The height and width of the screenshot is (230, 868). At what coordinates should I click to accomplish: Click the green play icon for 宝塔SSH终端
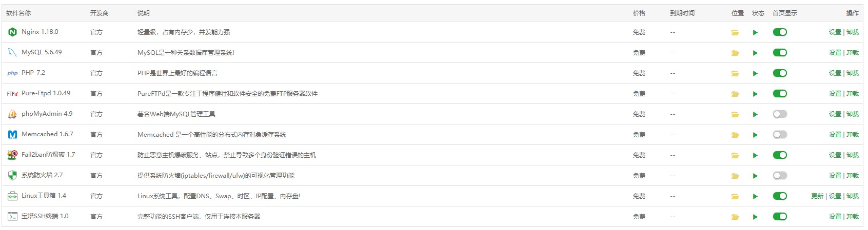pyautogui.click(x=755, y=217)
